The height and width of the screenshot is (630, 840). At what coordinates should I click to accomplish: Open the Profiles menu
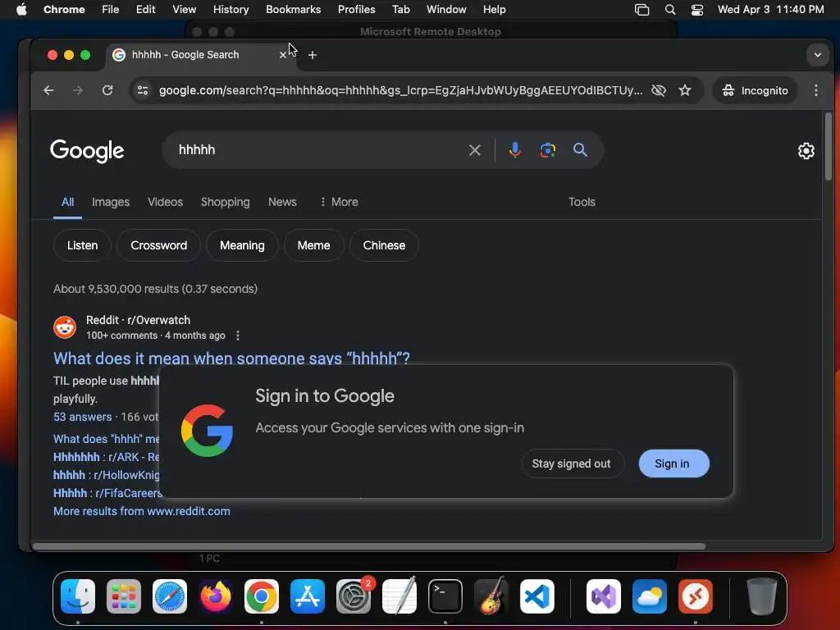356,10
